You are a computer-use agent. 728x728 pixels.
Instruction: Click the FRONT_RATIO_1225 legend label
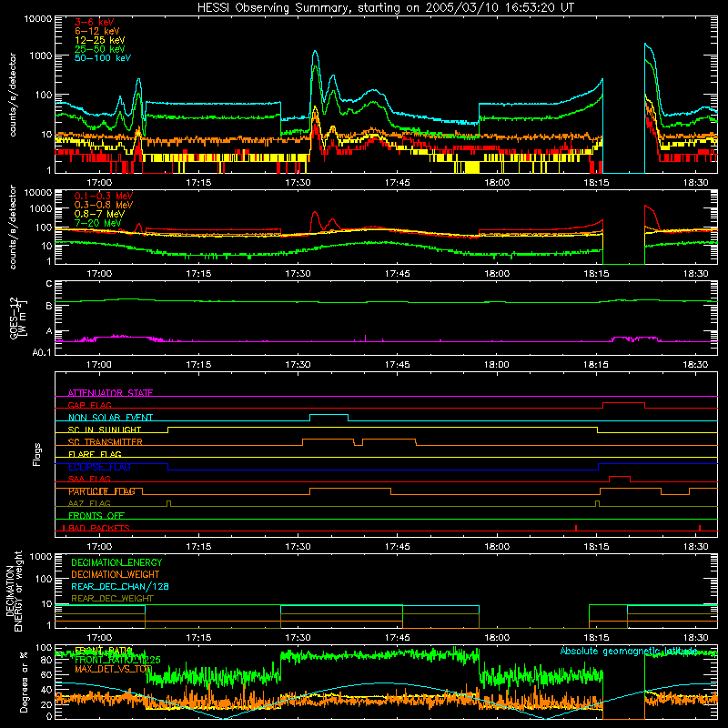pyautogui.click(x=117, y=660)
